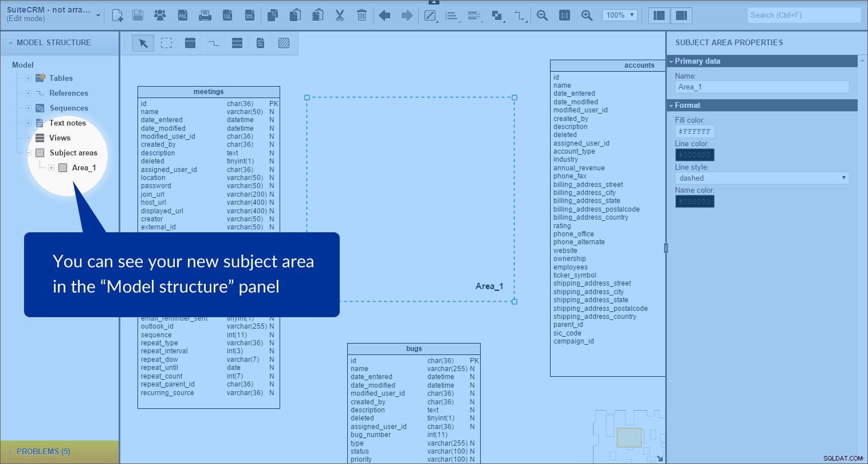The height and width of the screenshot is (464, 868).
Task: Reset the zoom with the 1:1 icon
Action: pyautogui.click(x=564, y=15)
